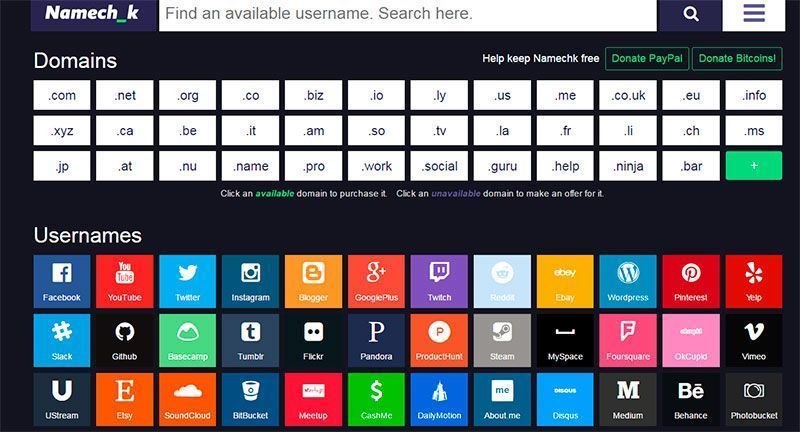Click the Github tile
This screenshot has width=800, height=432.
tap(124, 341)
